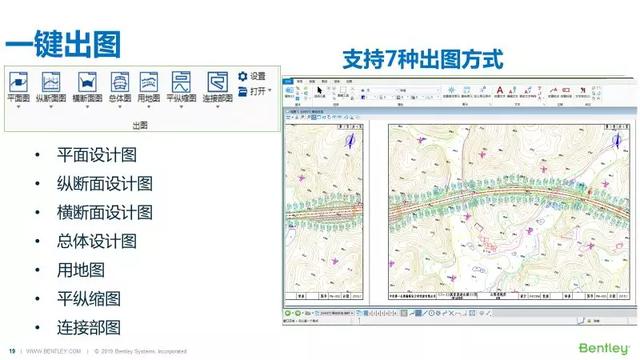
Task: Click the 平面图 plan drawing icon
Action: (19, 82)
